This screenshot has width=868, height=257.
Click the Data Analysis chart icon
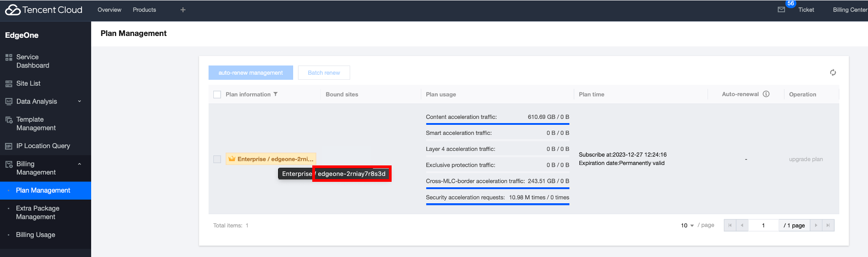(9, 102)
